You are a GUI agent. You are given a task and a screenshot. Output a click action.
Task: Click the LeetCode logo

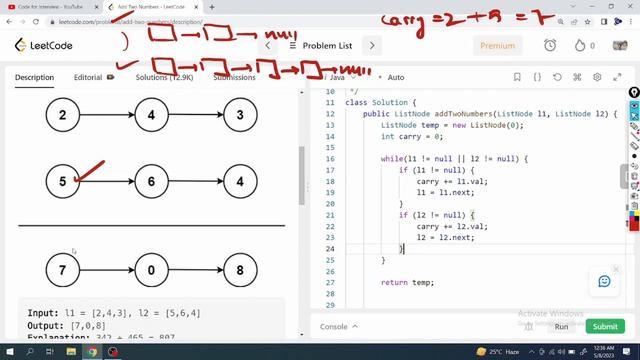point(44,45)
